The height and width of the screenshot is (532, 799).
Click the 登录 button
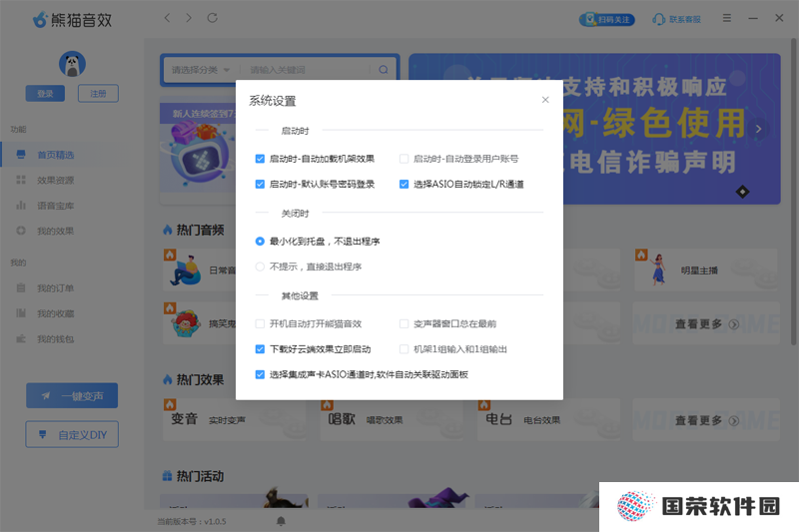45,94
